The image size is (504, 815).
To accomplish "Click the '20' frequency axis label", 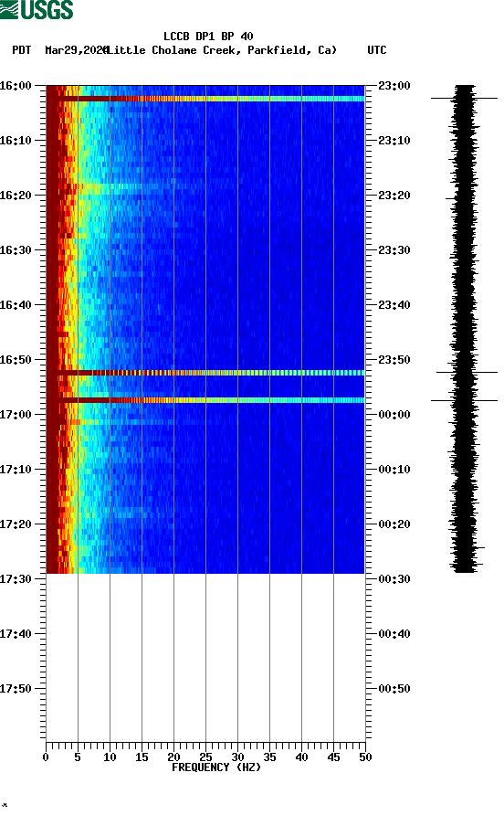I will tap(173, 757).
